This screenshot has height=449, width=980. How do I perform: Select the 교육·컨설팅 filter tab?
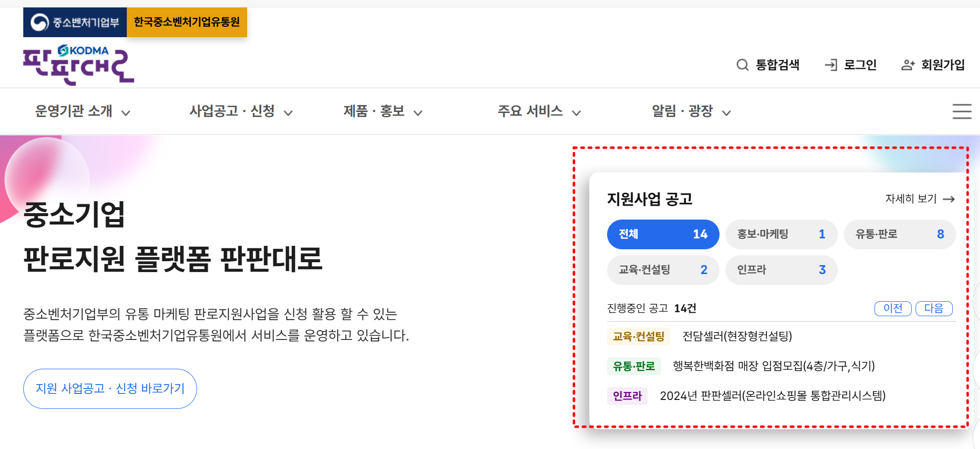click(x=663, y=270)
